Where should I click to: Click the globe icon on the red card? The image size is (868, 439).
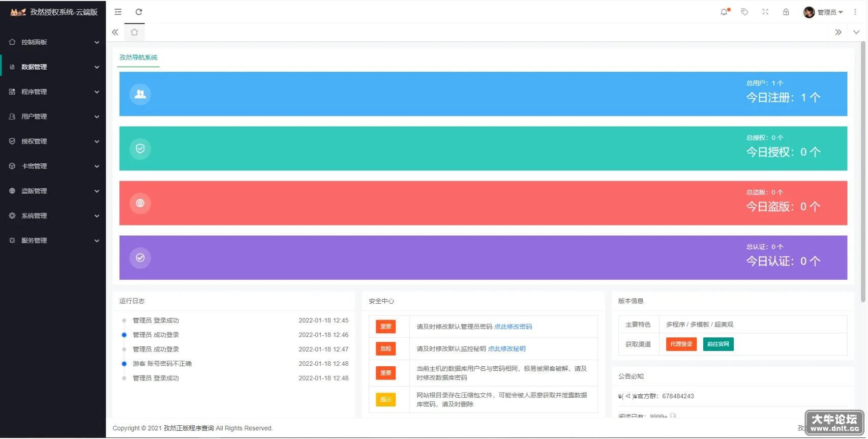[140, 203]
